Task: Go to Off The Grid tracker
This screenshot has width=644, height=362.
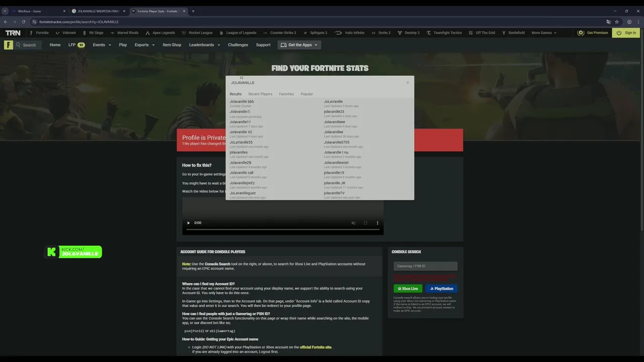Action: coord(481,33)
